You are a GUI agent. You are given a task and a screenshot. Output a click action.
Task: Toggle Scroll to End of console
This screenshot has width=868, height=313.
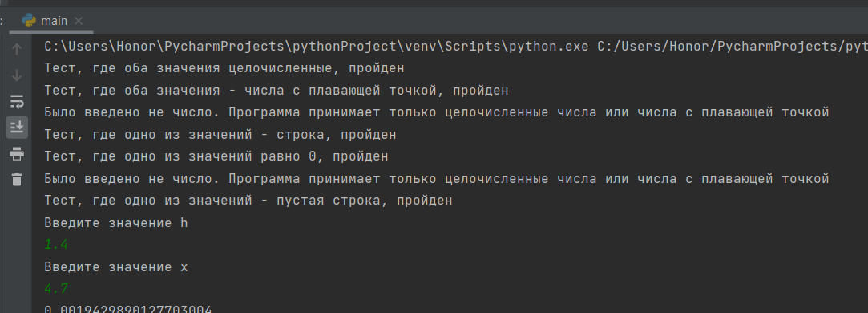[x=17, y=128]
